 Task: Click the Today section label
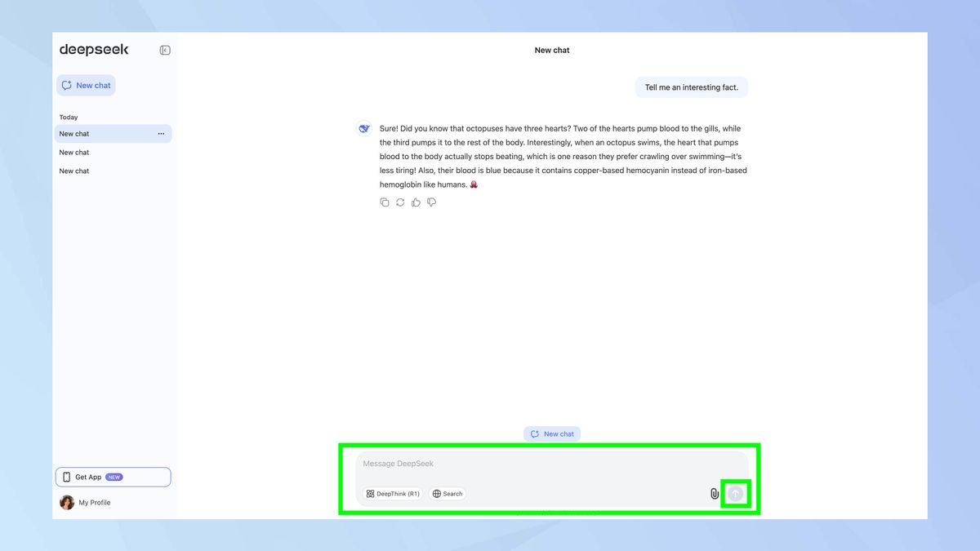(68, 117)
